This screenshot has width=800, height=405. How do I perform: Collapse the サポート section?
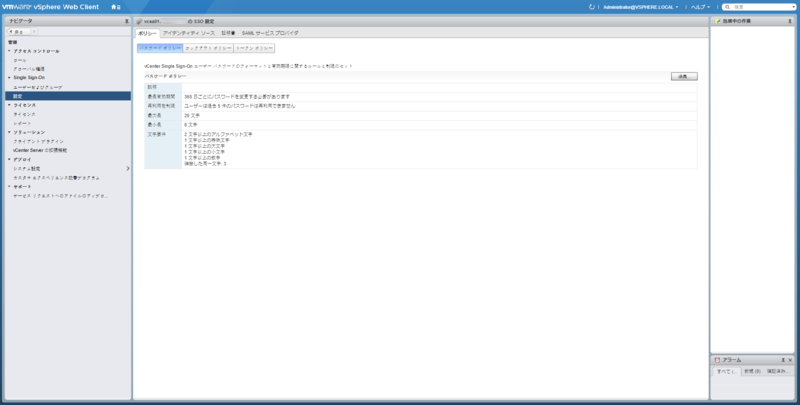(x=9, y=187)
